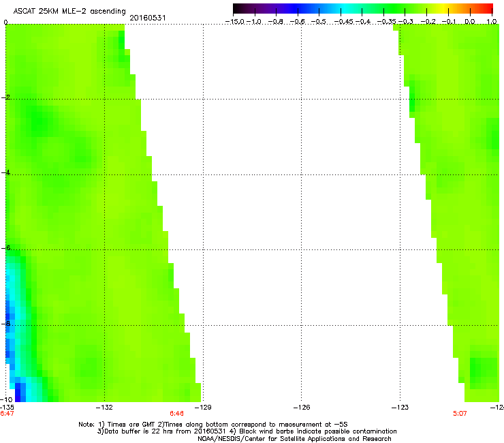
Task: Click the color scale label -0.8
Action: point(275,22)
